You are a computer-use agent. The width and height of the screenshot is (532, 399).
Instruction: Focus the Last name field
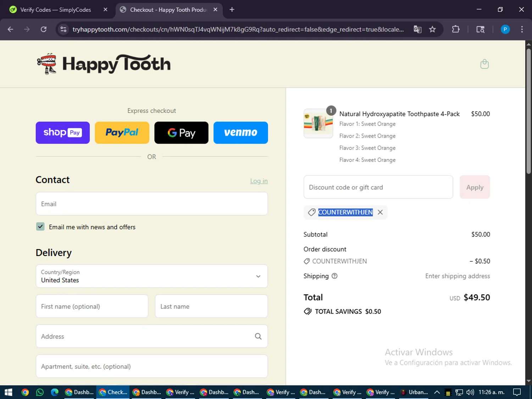click(x=211, y=306)
